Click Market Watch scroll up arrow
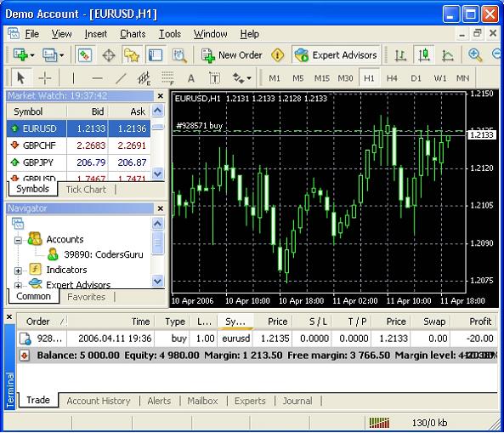The width and height of the screenshot is (504, 433). point(158,111)
